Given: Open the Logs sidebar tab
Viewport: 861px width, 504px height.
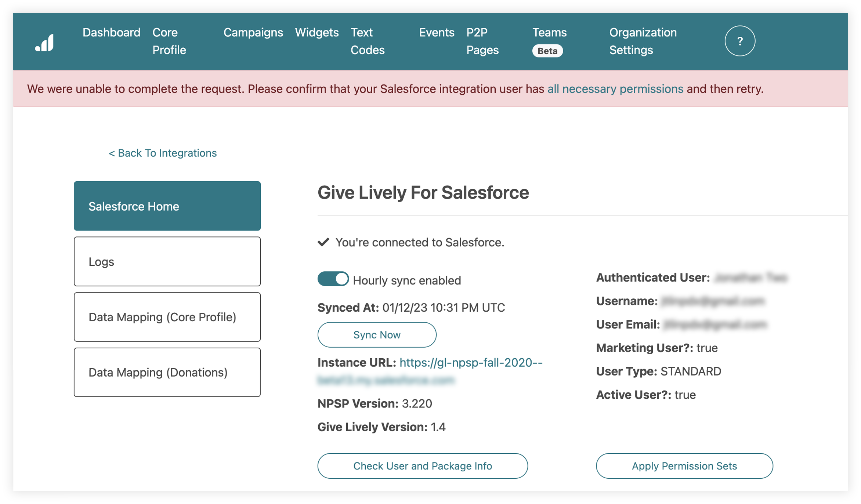Looking at the screenshot, I should [x=167, y=261].
